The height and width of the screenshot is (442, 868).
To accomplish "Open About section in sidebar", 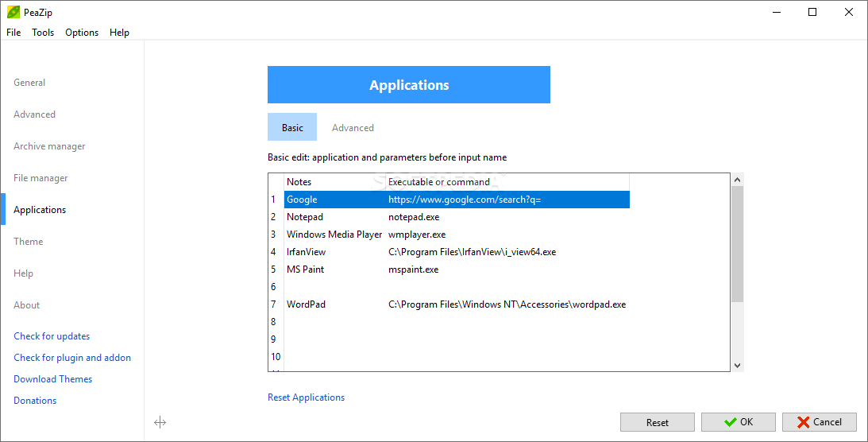I will (26, 305).
